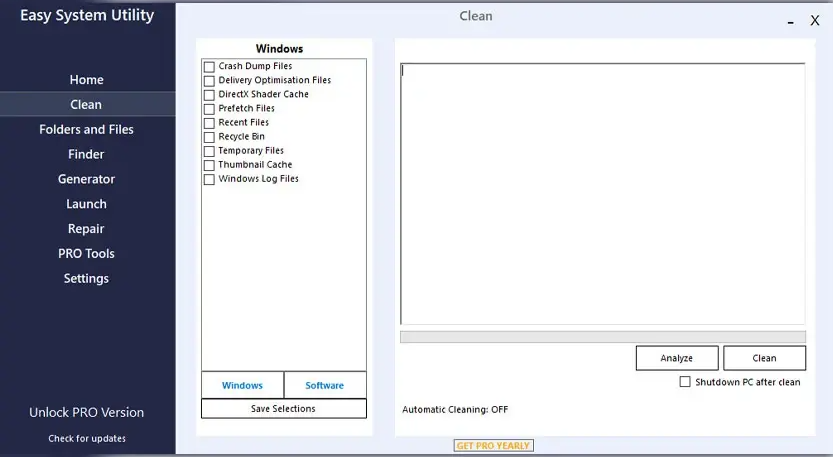Click Unlock PRO Version link
The image size is (833, 457).
[x=87, y=412]
